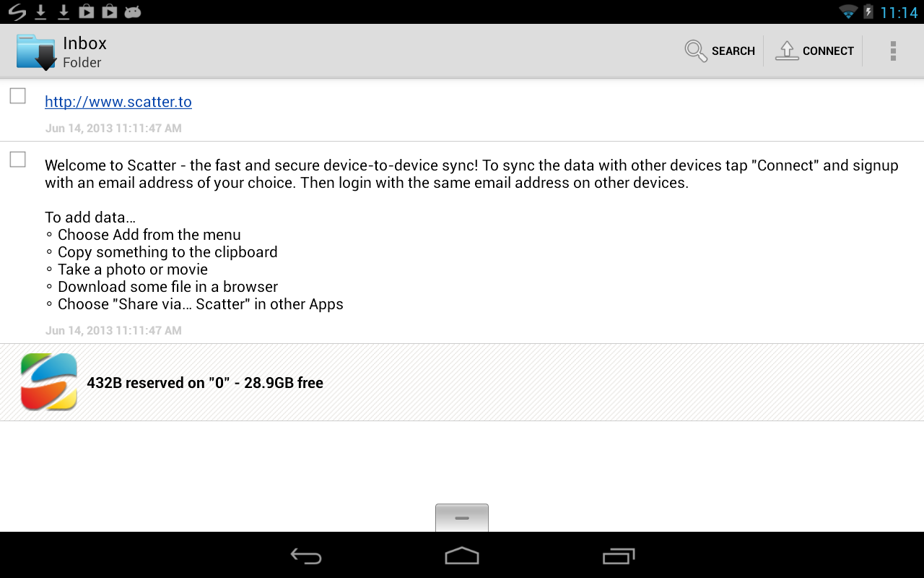Tap the Home navigation button
924x578 pixels.
[461, 556]
